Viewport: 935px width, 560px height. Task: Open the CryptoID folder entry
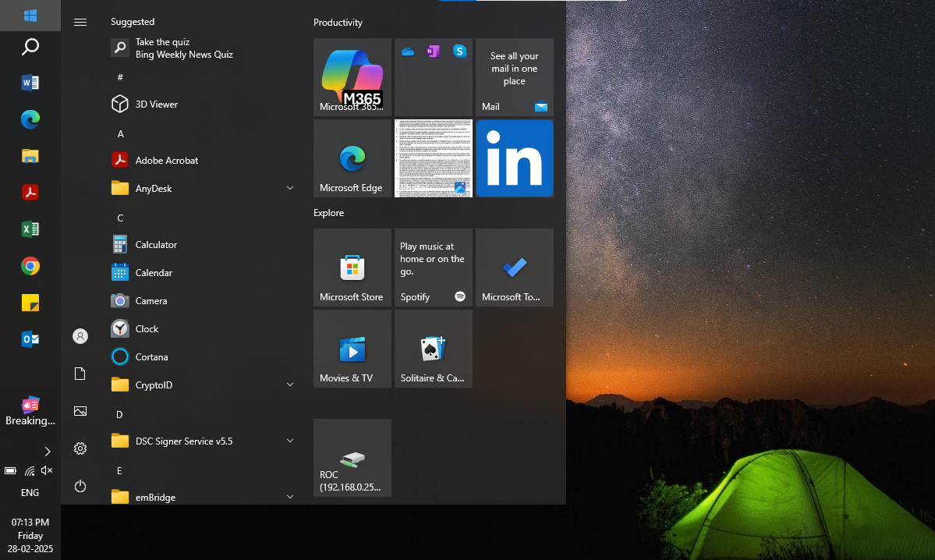203,385
